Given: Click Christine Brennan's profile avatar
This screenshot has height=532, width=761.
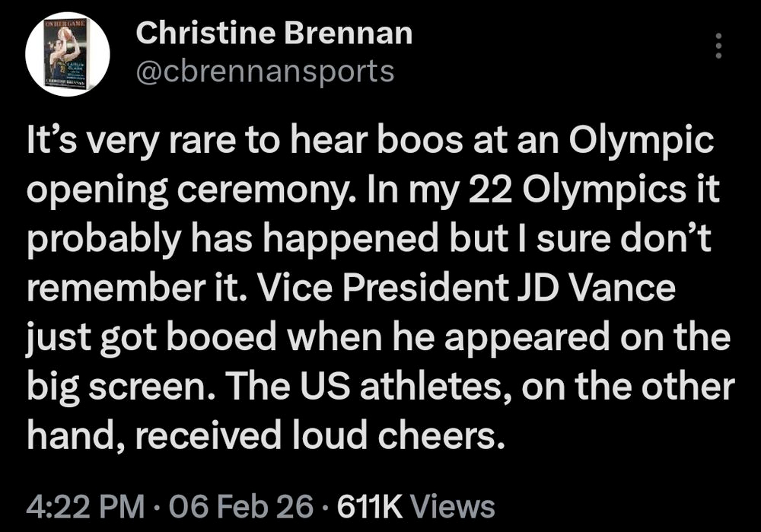Looking at the screenshot, I should click(x=68, y=53).
